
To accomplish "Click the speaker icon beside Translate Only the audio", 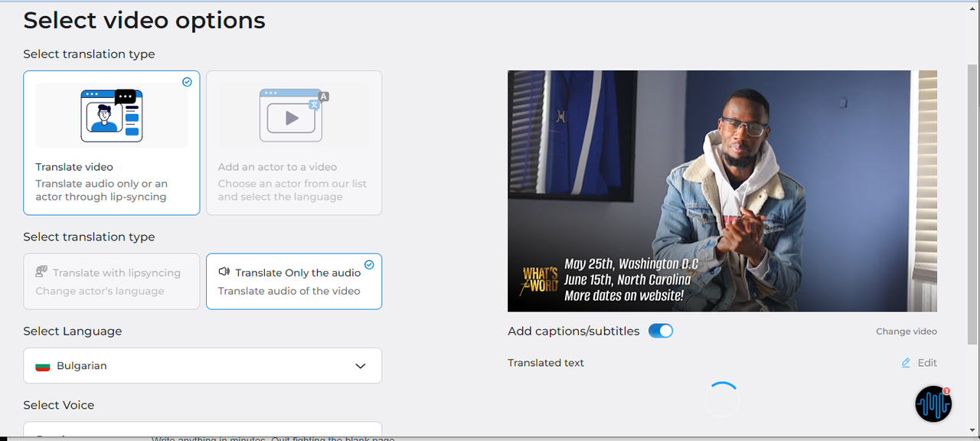I will click(224, 272).
